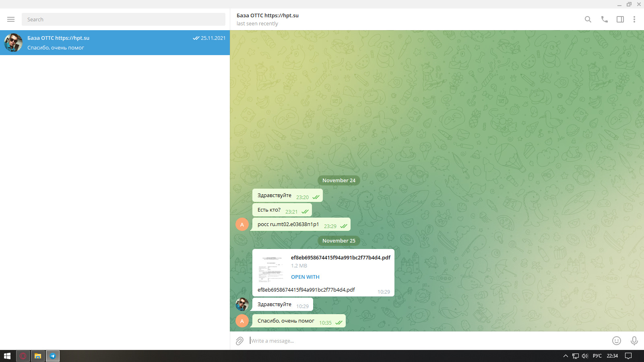
Task: Select the 10:29 Здравствуйте message
Action: click(283, 304)
